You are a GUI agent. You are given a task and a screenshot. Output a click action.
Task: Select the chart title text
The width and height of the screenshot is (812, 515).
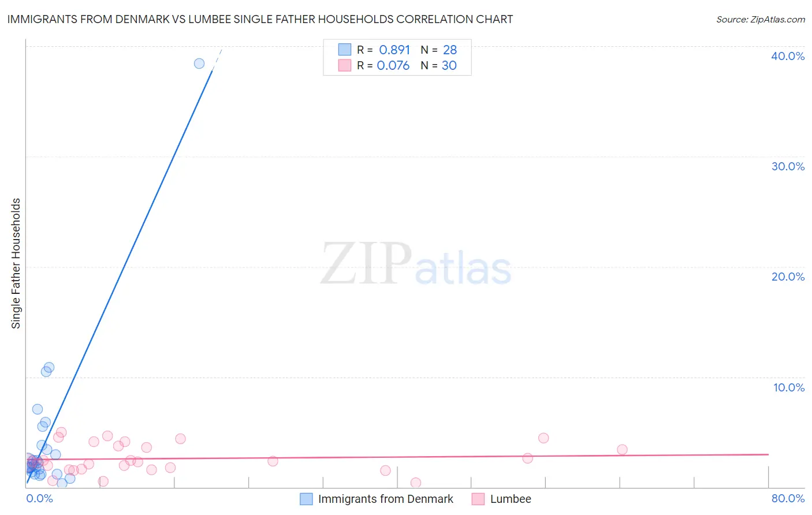(260, 20)
